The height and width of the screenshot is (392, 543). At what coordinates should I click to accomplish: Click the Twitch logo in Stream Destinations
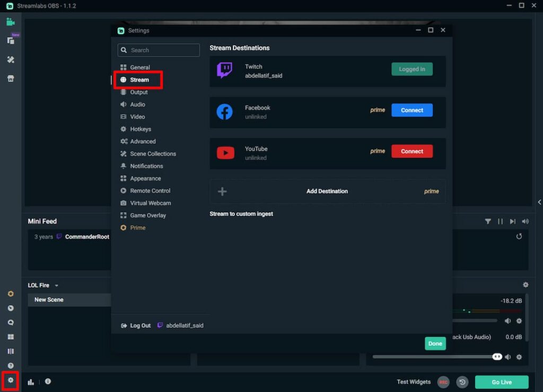[x=225, y=70]
